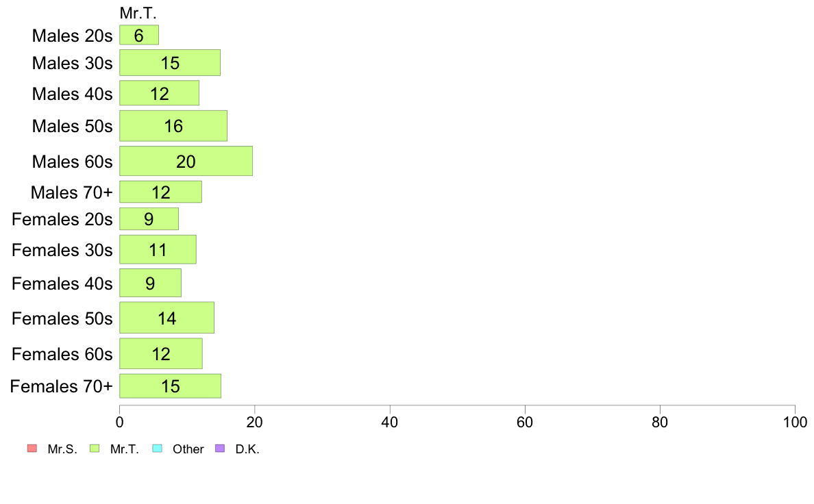This screenshot has height=504, width=814.
Task: Click the axis tick labeled 40
Action: pyautogui.click(x=390, y=423)
